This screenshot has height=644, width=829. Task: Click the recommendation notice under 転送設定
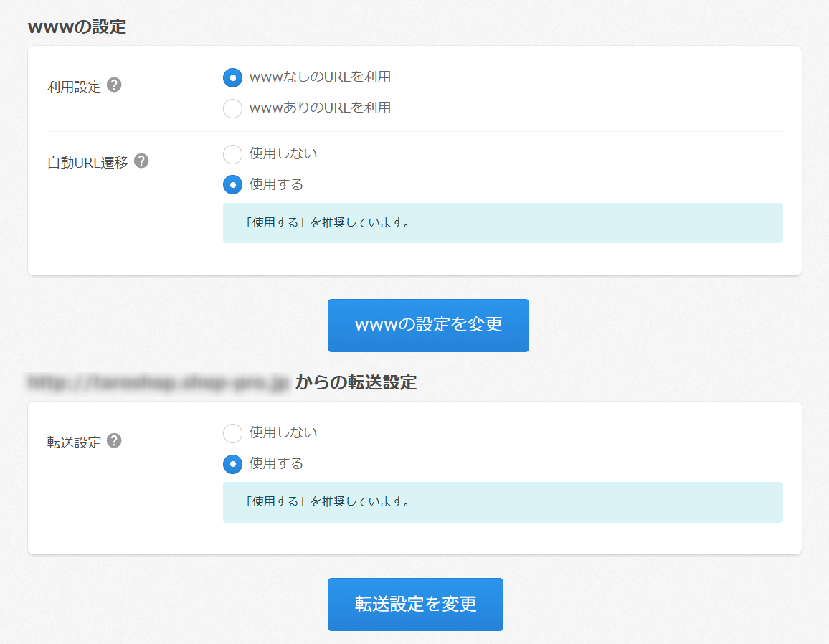click(x=502, y=501)
